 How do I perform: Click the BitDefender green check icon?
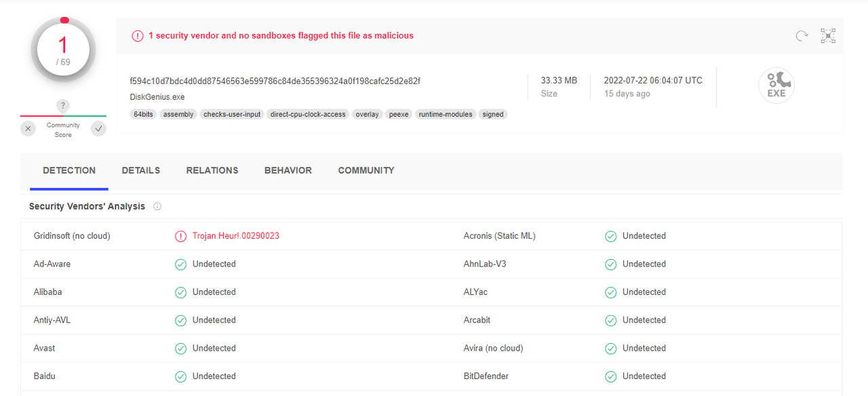[610, 376]
